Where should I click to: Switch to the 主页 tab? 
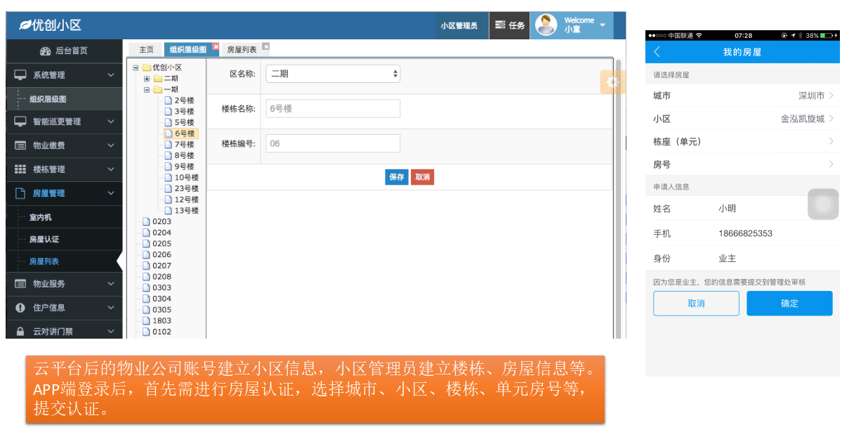tap(146, 50)
